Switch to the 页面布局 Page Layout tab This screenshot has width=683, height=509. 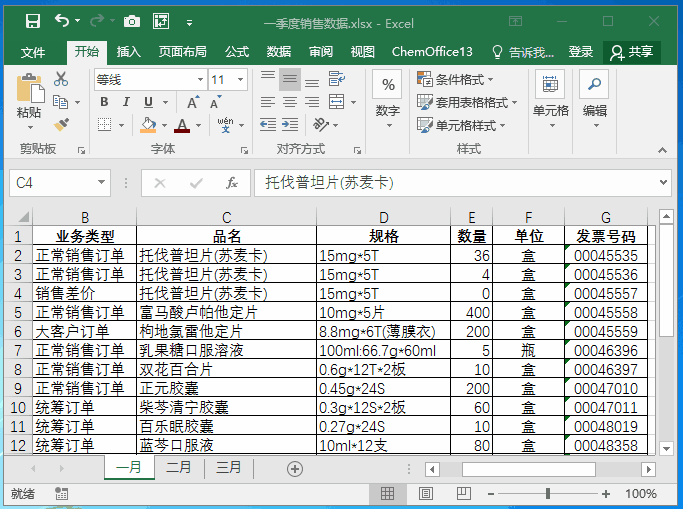click(183, 52)
